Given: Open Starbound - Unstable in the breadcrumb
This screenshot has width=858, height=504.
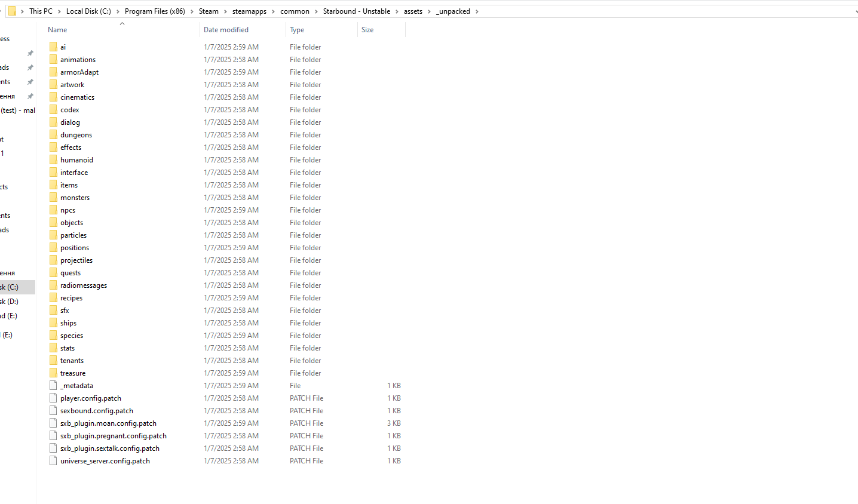Looking at the screenshot, I should pyautogui.click(x=357, y=11).
